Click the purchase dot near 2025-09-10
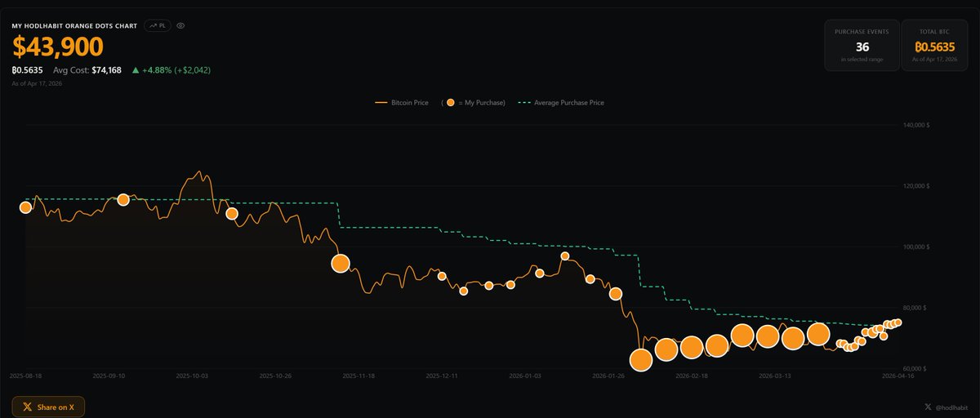Viewport: 980px width, 418px height. (x=123, y=199)
